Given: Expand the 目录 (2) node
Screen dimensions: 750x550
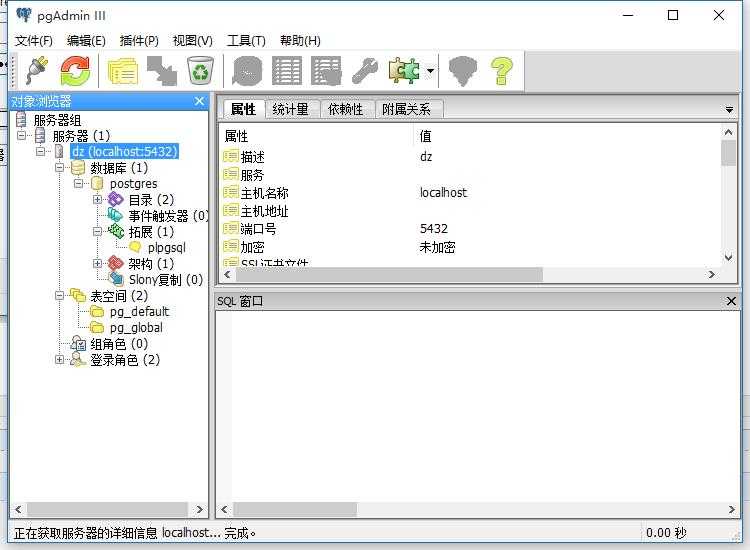Looking at the screenshot, I should click(x=98, y=199).
